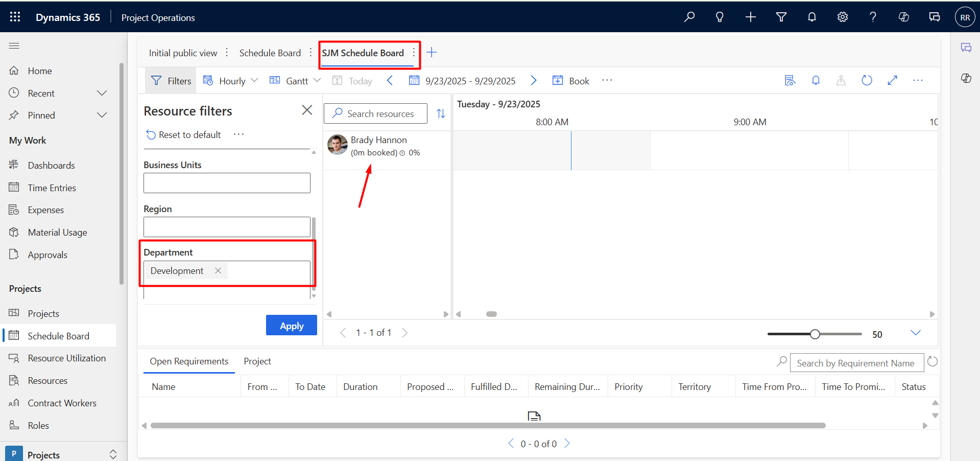980x461 pixels.
Task: Expand the Recent section in sidebar
Action: [102, 93]
